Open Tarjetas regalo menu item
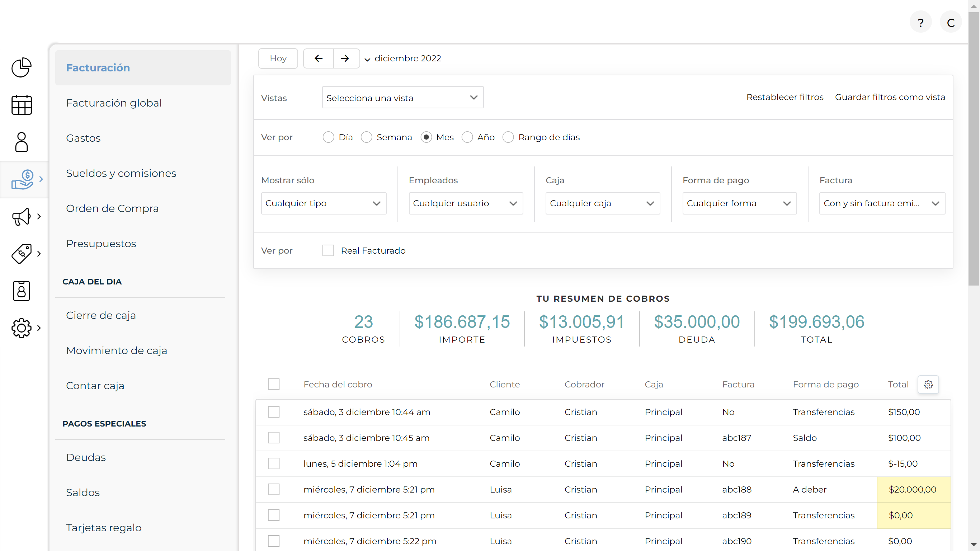 pos(103,528)
